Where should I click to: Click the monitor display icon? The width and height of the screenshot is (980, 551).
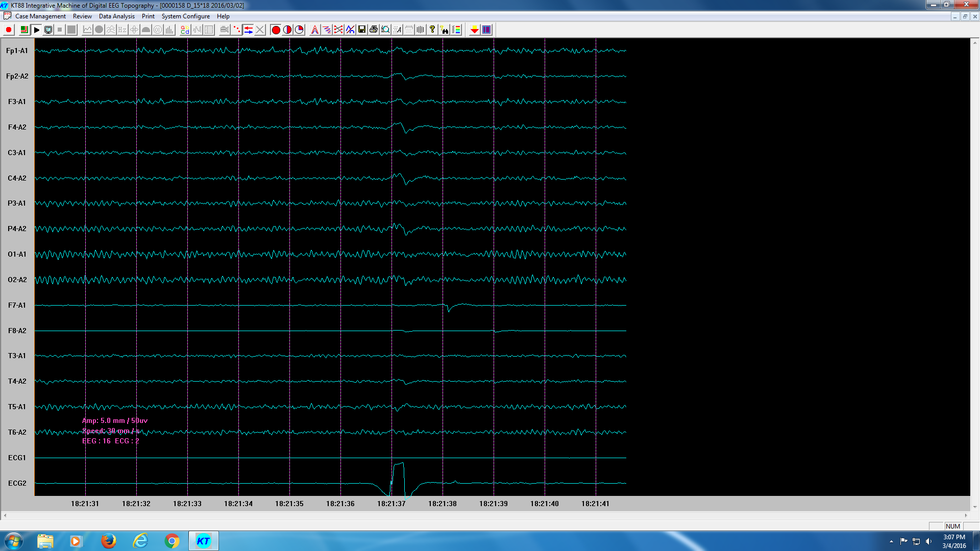tap(48, 30)
